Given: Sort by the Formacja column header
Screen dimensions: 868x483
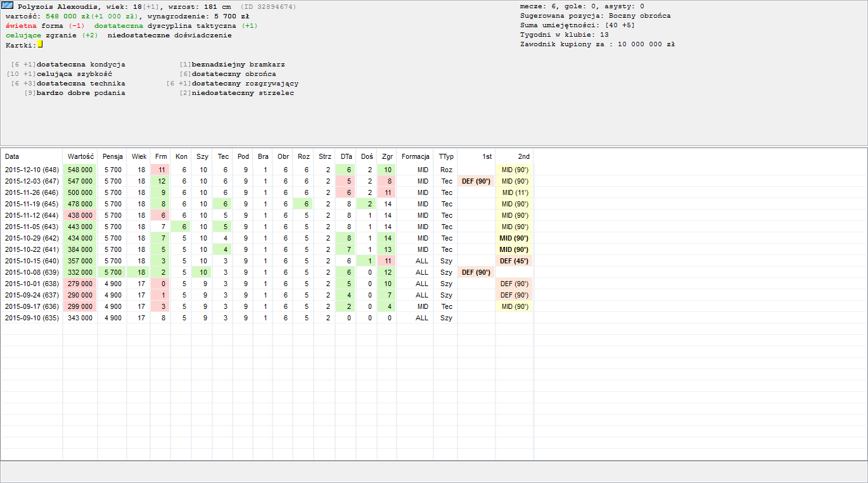Looking at the screenshot, I should click(x=416, y=156).
